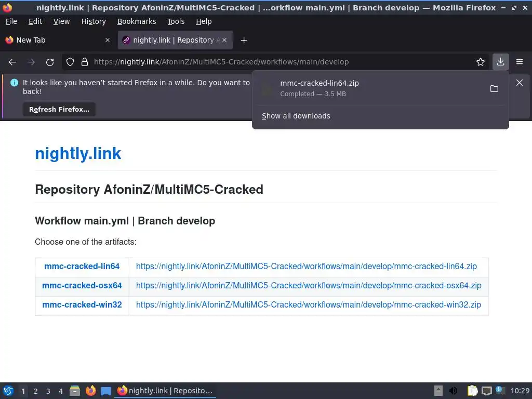Close the nightly.link tab
532x399 pixels.
point(224,40)
